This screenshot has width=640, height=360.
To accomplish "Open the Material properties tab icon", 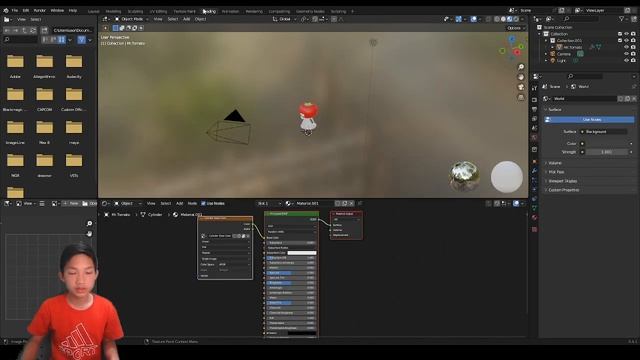I will (x=534, y=218).
